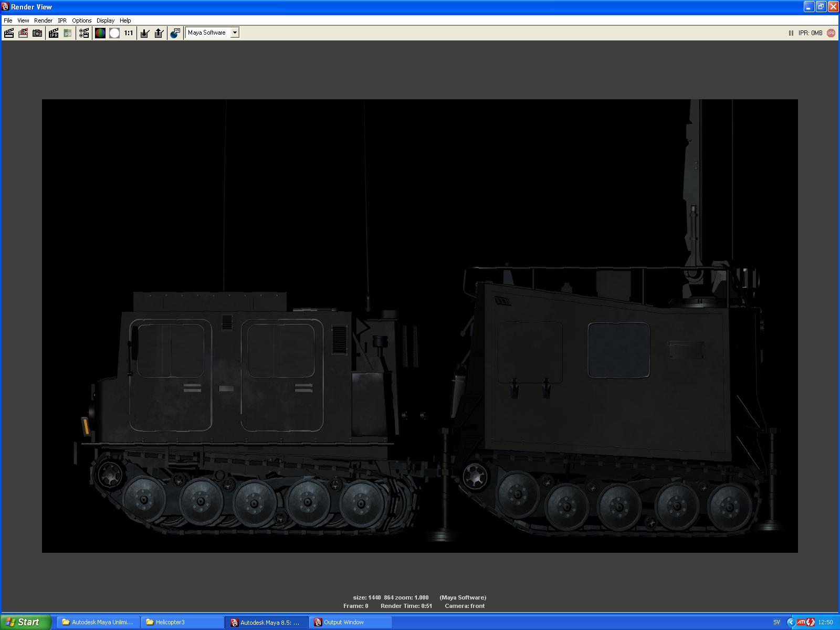The image size is (840, 630).
Task: Keep image using the down-arrow icon
Action: (x=145, y=33)
